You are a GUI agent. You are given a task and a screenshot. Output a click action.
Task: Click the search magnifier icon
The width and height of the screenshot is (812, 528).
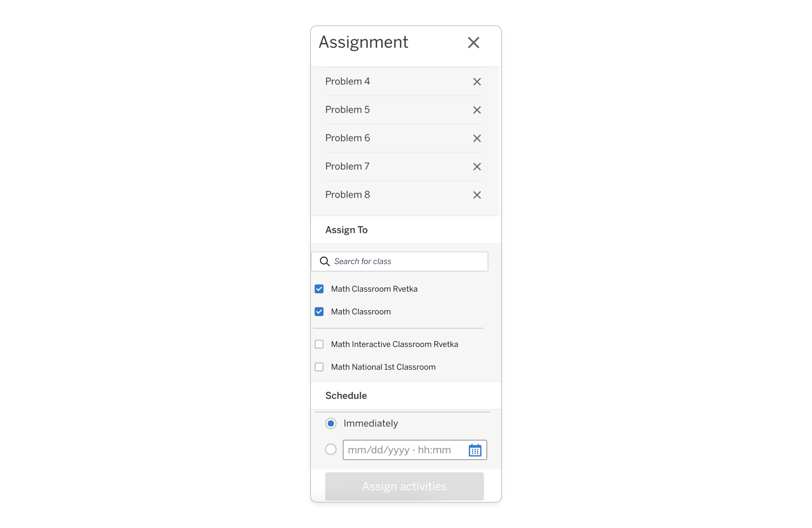pos(324,261)
